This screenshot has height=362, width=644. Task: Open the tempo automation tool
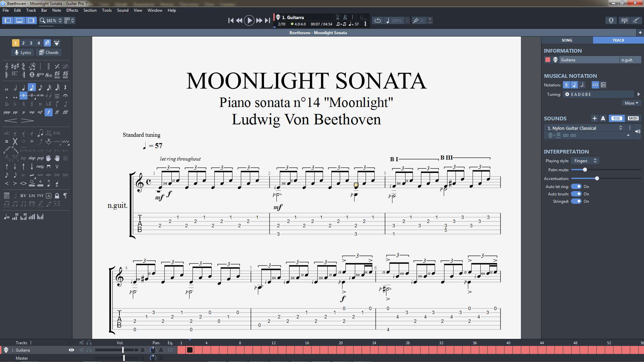coord(7,217)
